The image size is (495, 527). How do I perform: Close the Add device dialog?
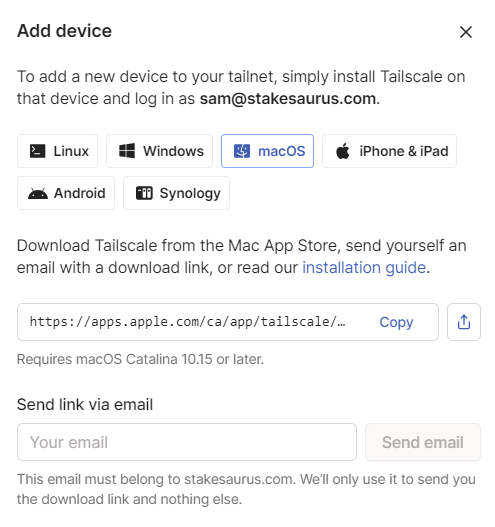pyautogui.click(x=466, y=32)
